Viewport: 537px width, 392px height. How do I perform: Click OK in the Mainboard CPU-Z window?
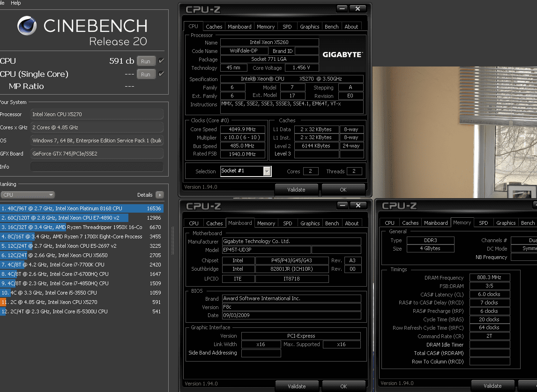[343, 386]
